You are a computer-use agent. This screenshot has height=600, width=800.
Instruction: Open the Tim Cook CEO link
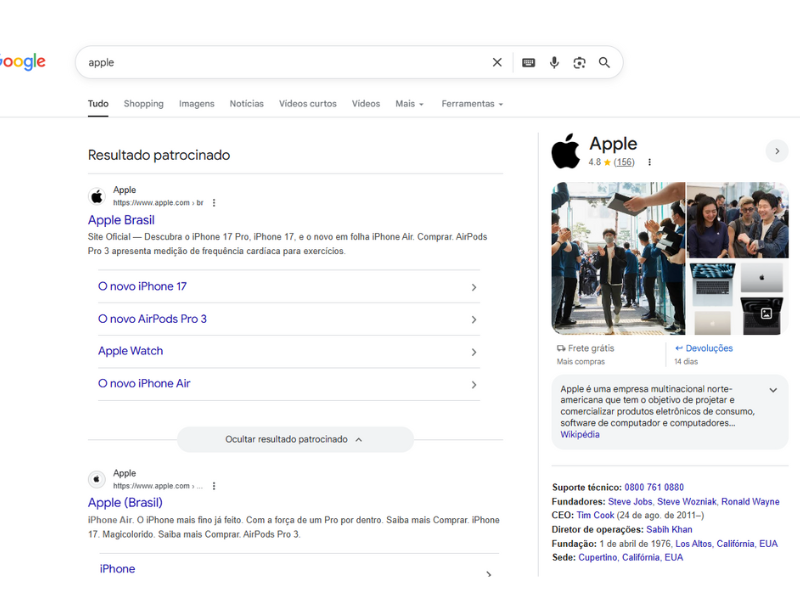coord(595,515)
